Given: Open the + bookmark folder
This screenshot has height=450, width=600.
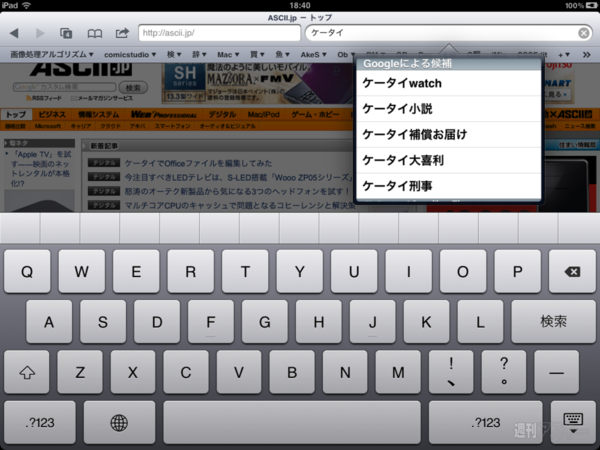Looking at the screenshot, I should 564,55.
